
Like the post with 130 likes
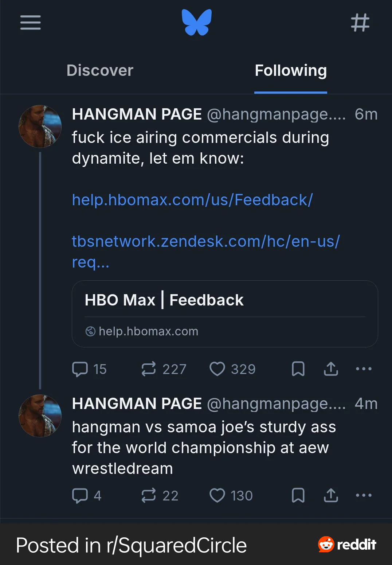tap(217, 495)
